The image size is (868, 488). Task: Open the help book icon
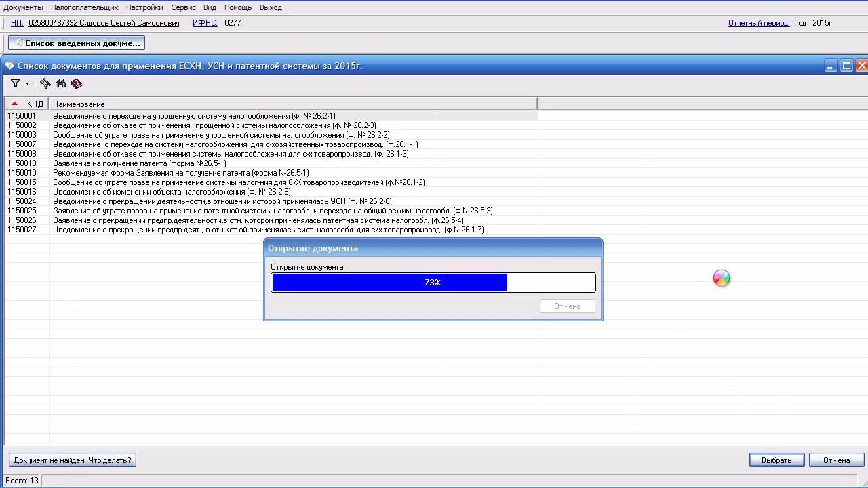pos(77,83)
